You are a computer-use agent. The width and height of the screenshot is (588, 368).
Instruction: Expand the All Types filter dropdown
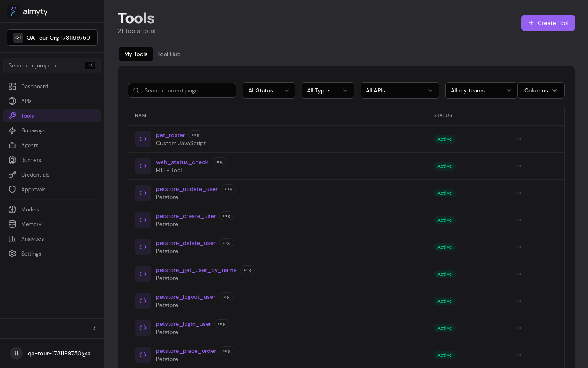[x=327, y=90]
